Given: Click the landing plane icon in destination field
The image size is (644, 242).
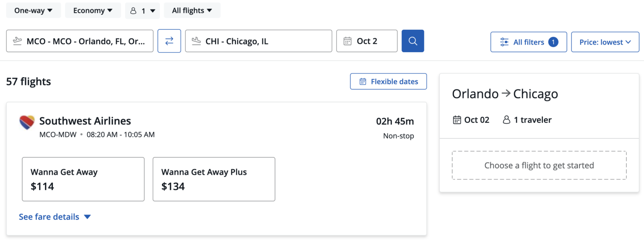Looking at the screenshot, I should (x=196, y=41).
